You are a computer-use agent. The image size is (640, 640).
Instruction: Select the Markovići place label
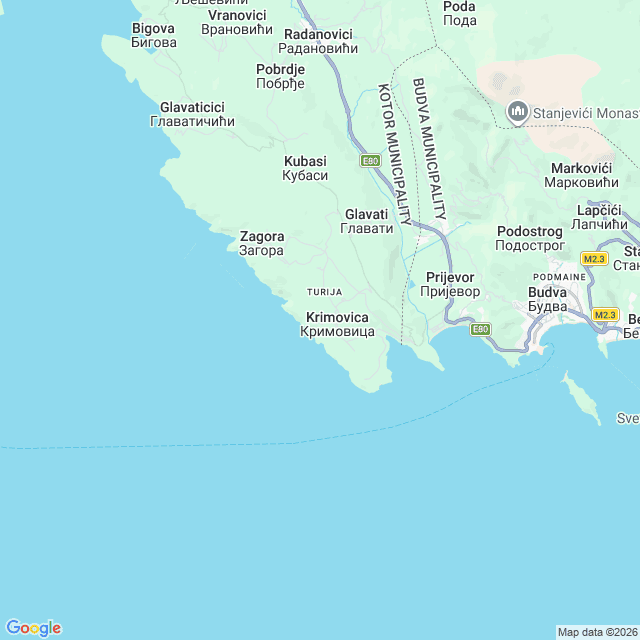(x=581, y=175)
